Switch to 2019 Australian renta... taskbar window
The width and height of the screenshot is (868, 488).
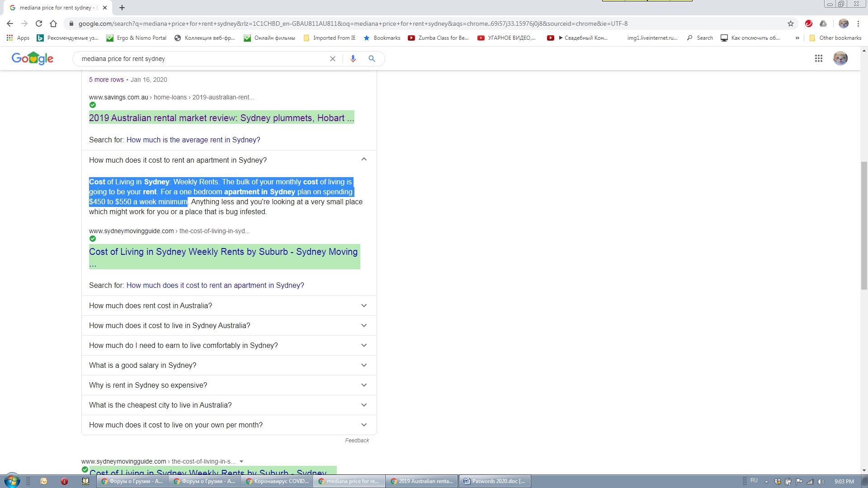pyautogui.click(x=422, y=481)
